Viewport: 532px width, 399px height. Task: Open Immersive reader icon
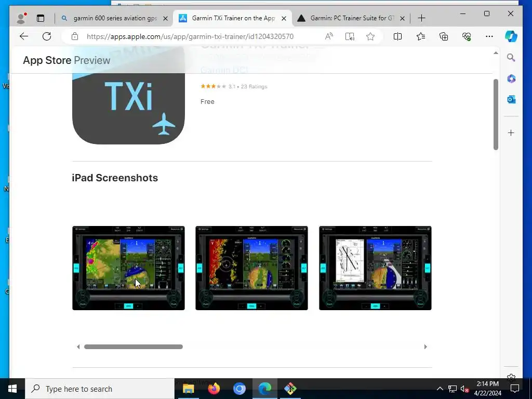pyautogui.click(x=350, y=36)
